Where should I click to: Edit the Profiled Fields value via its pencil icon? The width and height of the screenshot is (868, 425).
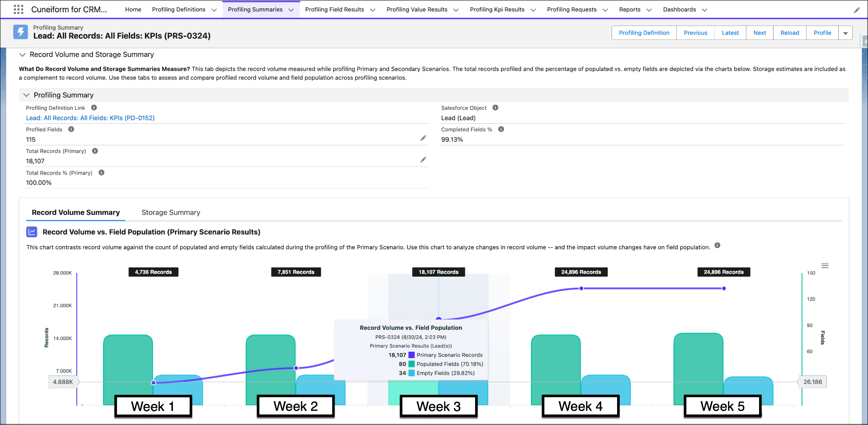[x=423, y=138]
